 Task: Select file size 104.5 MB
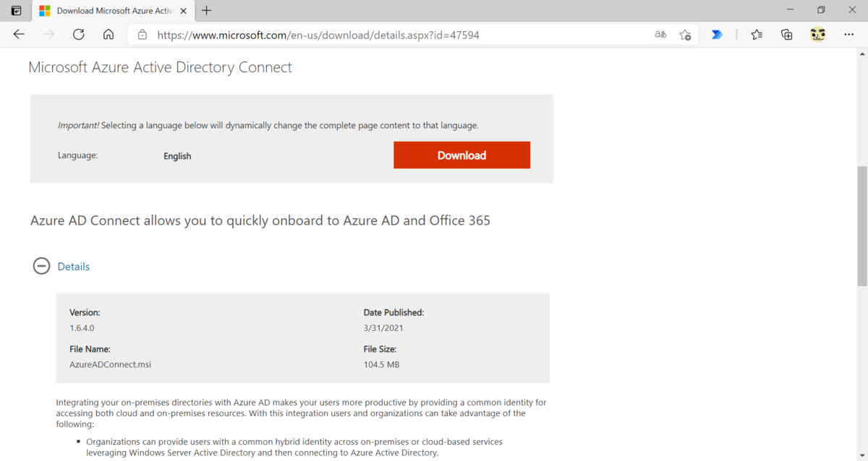point(381,364)
